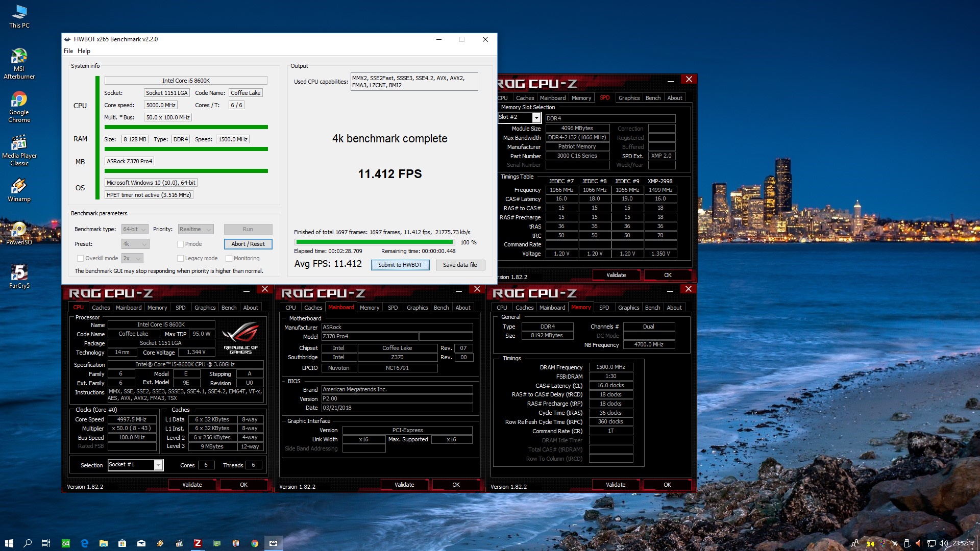The height and width of the screenshot is (551, 980).
Task: Open network status tray icon
Action: point(931,543)
